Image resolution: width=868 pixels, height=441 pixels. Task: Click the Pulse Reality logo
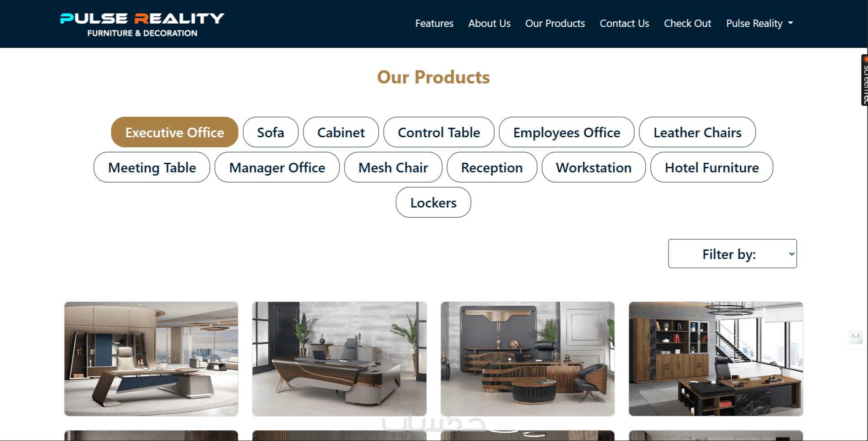(142, 25)
